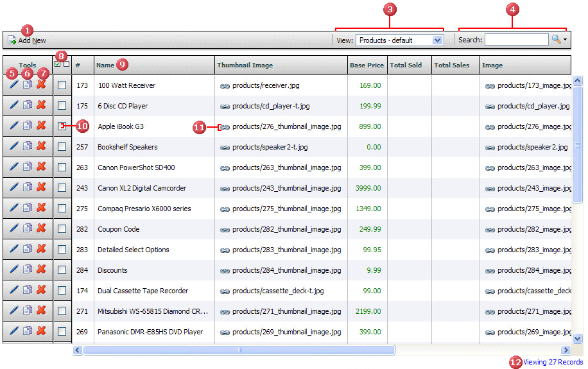Click the select-all green check icon

pyautogui.click(x=58, y=64)
